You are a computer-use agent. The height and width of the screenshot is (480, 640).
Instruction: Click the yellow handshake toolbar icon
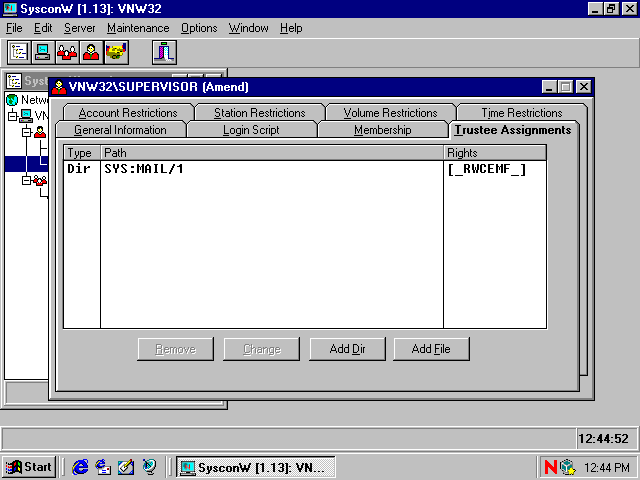coord(116,52)
